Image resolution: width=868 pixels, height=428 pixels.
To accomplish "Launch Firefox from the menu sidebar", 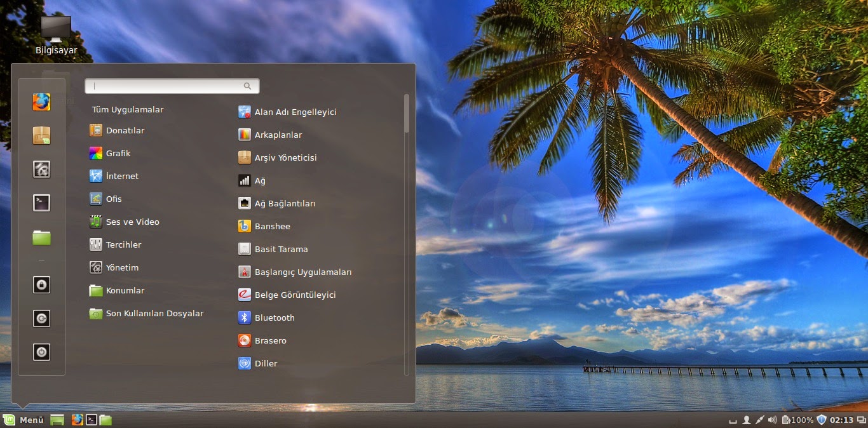I will 41,102.
